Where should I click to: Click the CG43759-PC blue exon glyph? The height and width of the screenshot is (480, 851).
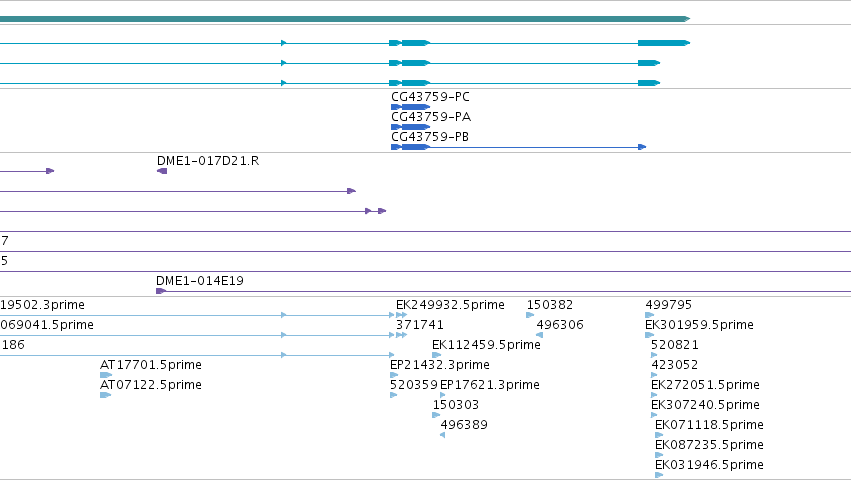(411, 107)
